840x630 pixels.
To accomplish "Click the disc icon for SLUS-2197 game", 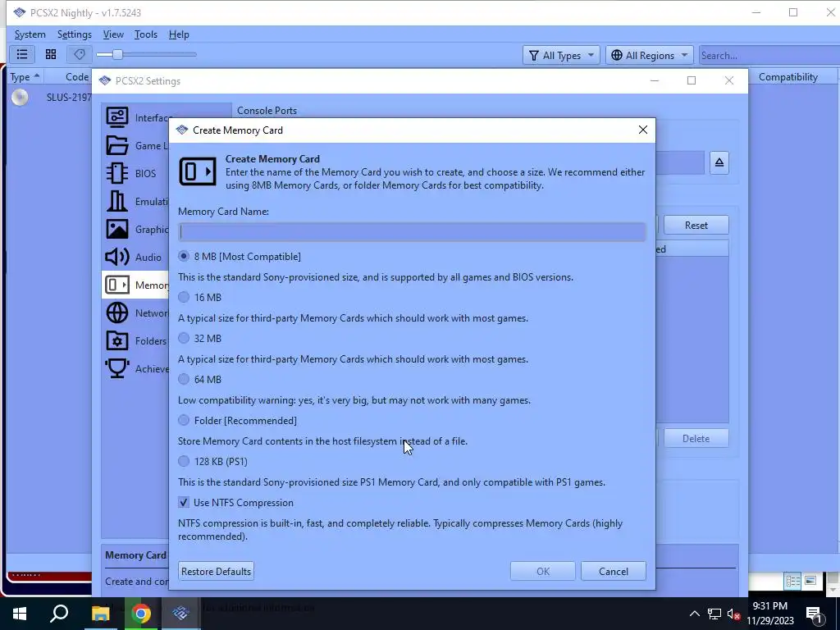I will point(20,97).
